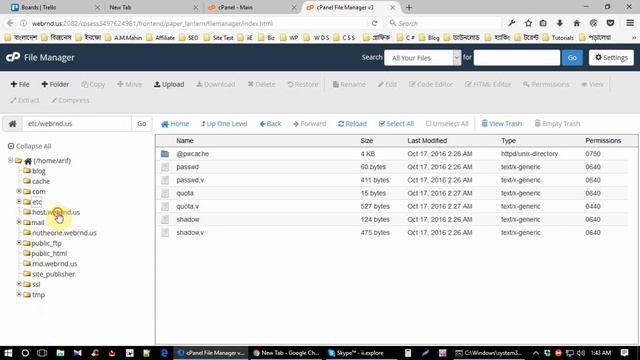The width and height of the screenshot is (640, 360).
Task: Expand the tmp folder node
Action: point(19,294)
